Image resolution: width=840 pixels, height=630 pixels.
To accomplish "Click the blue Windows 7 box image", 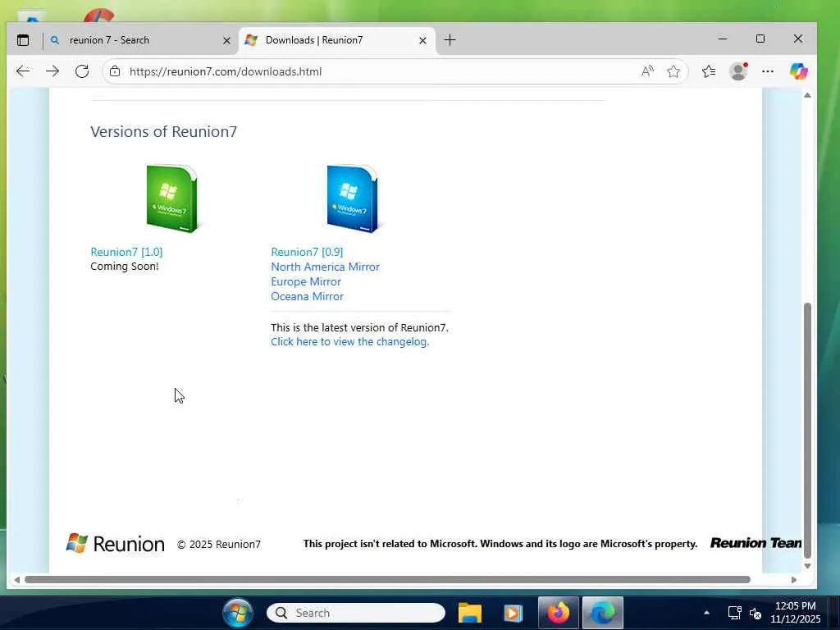I will [x=353, y=199].
